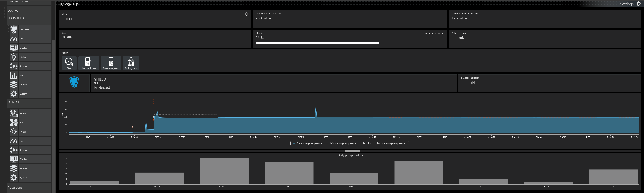Screen dimensions: 644x193
Task: Run Measure fill level action
Action: 89,63
